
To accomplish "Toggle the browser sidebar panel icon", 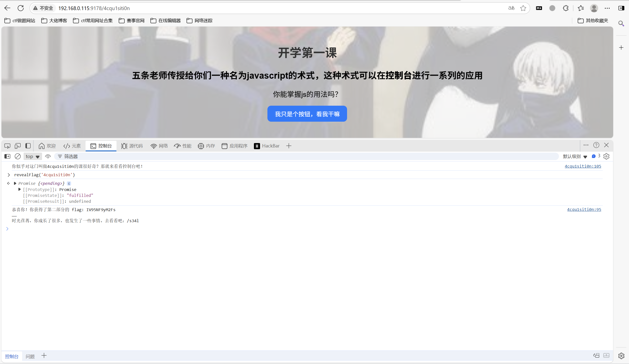I will click(621, 8).
